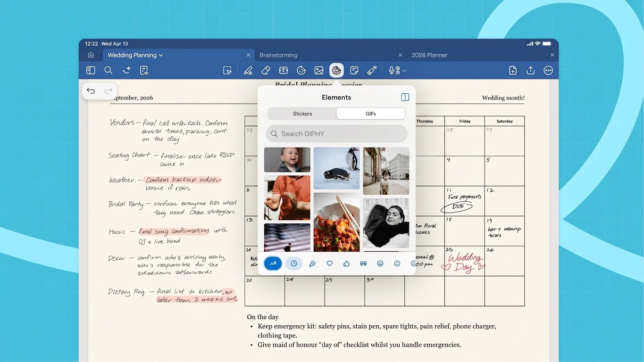Select the Lasso selection tool
The image size is (644, 362).
click(227, 70)
